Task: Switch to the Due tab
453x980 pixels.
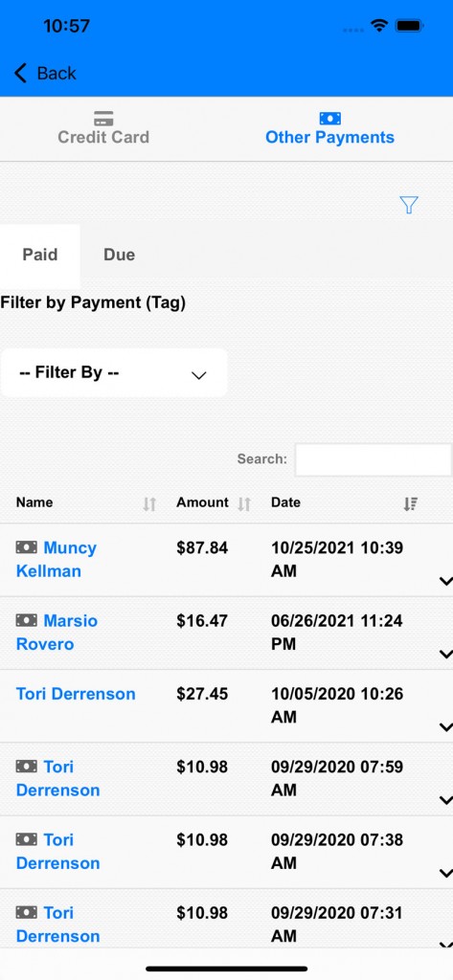Action: click(119, 255)
